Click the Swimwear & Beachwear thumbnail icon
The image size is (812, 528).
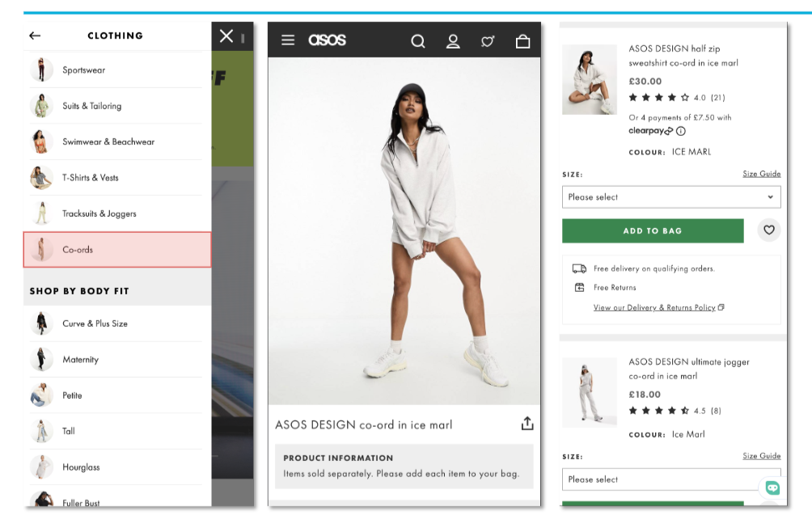[41, 142]
